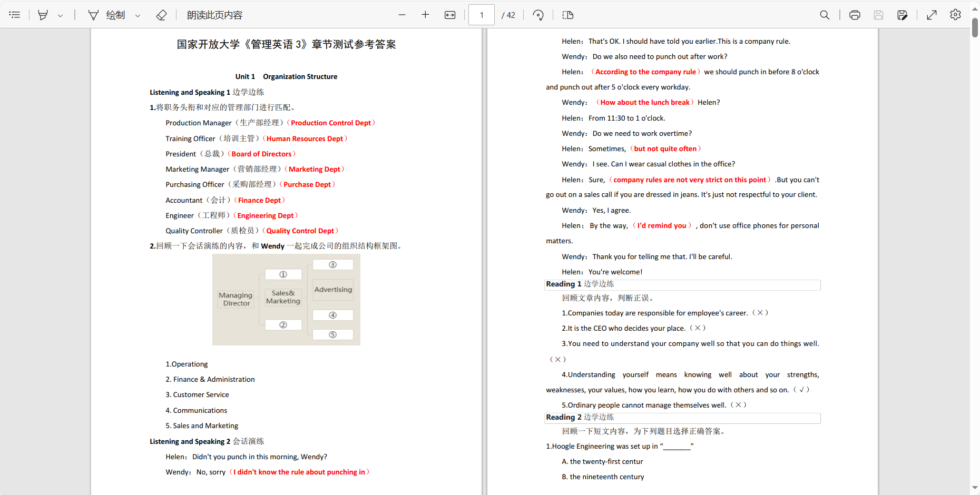Viewport: 980px width, 495px height.
Task: Click the 'Production Control Dept' red answer
Action: tap(331, 123)
